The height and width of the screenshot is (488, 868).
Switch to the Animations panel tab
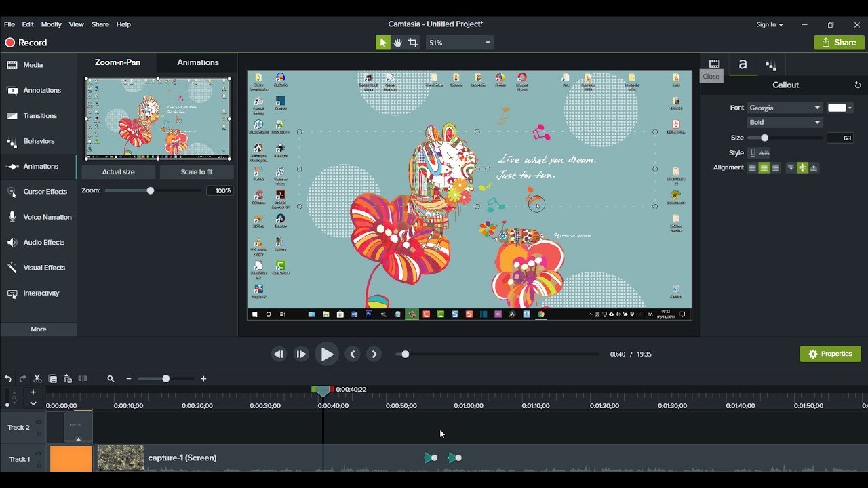point(198,62)
